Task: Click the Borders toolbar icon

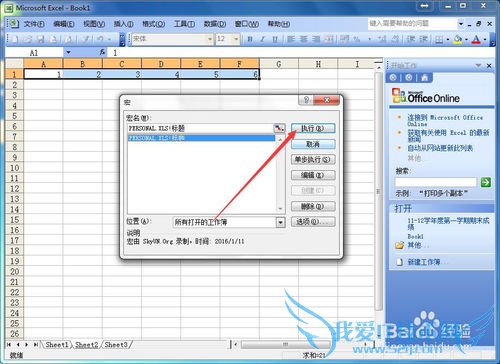Action: click(439, 40)
